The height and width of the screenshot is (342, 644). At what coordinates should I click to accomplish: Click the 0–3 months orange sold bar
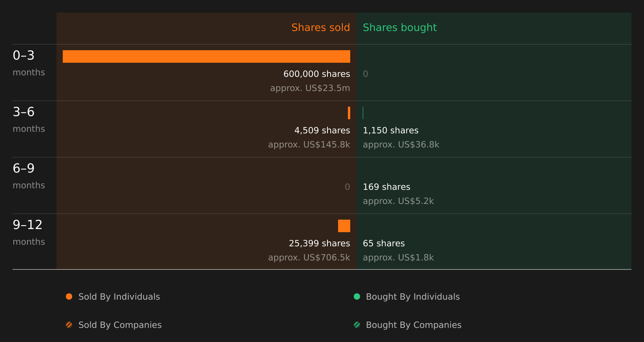click(x=206, y=56)
